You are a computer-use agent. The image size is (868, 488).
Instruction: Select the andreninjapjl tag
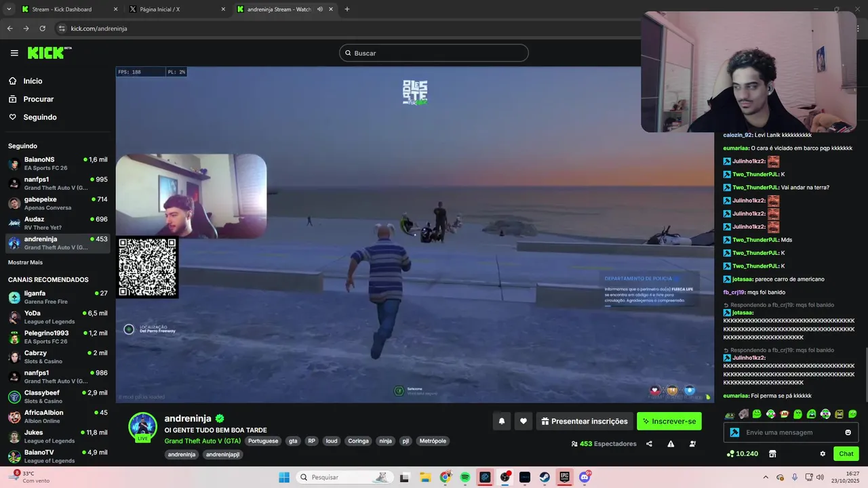pyautogui.click(x=222, y=454)
